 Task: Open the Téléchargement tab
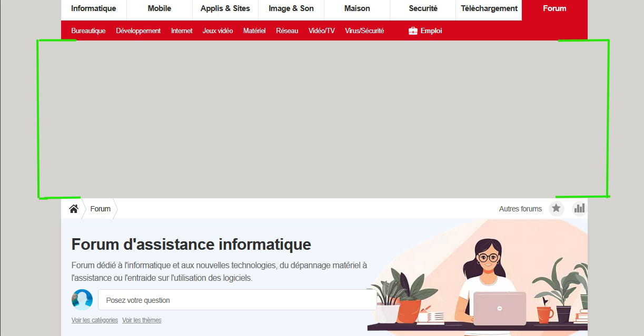click(x=489, y=8)
